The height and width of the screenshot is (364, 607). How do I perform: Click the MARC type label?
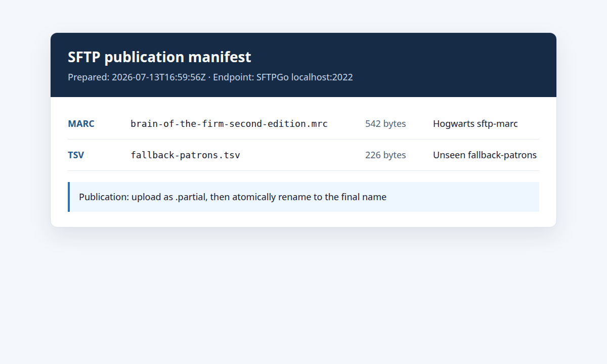[x=81, y=124]
